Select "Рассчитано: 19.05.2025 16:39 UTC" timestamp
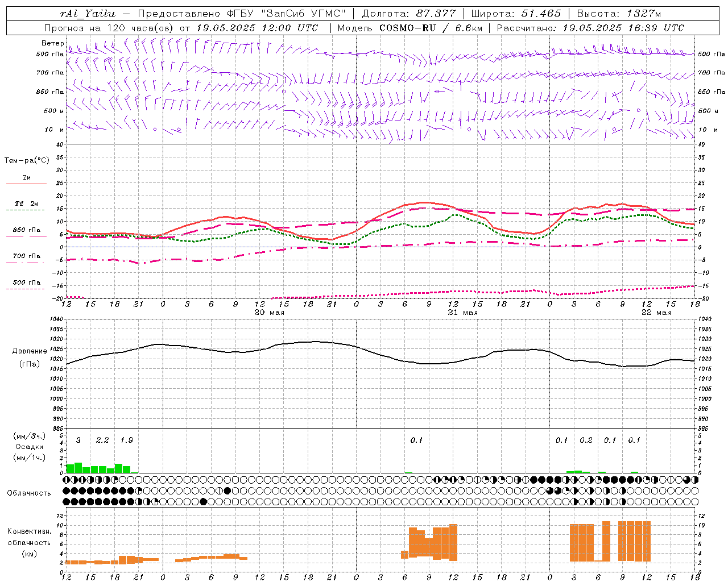The height and width of the screenshot is (582, 728). coord(590,28)
